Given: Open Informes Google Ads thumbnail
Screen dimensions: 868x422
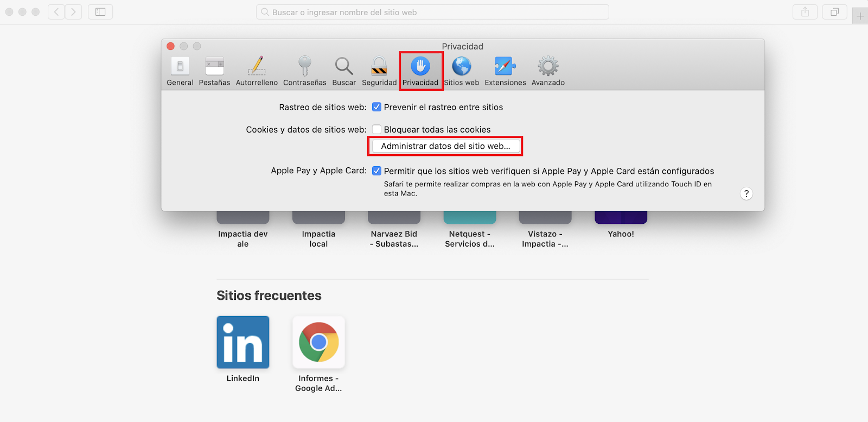Looking at the screenshot, I should (318, 342).
